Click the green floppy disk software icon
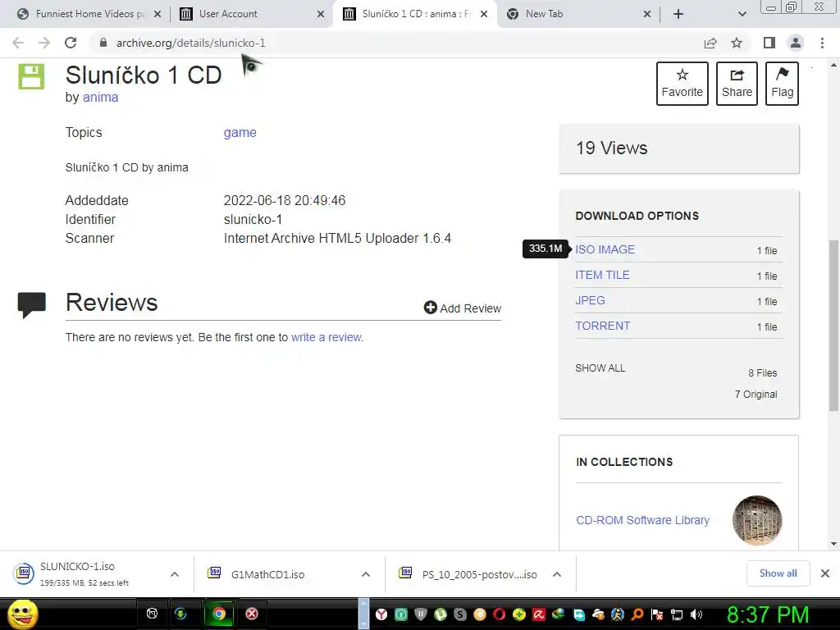The height and width of the screenshot is (630, 840). coord(32,76)
